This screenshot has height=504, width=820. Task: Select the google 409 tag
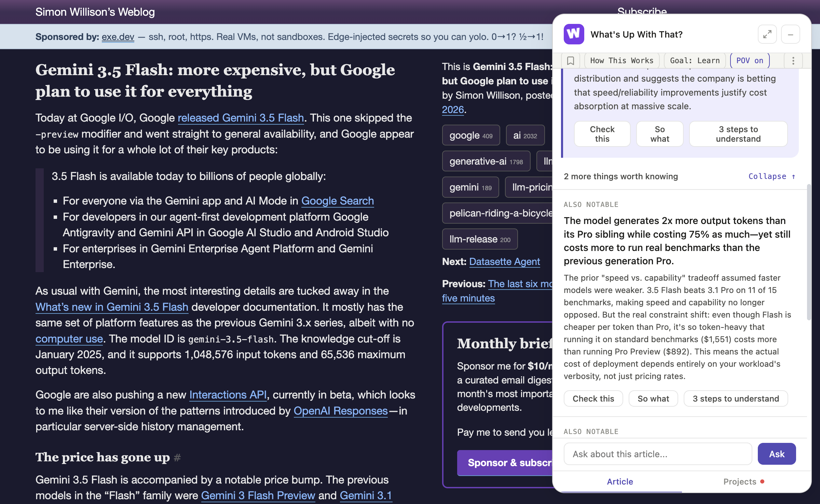(x=471, y=135)
